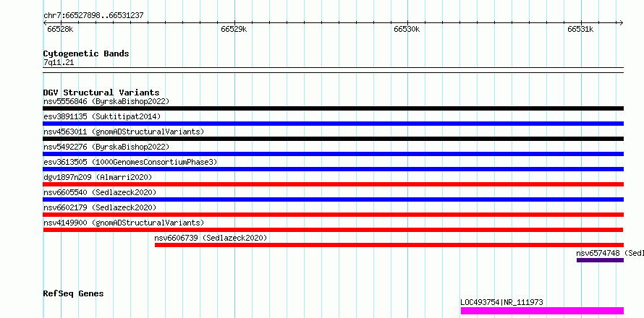Image resolution: width=644 pixels, height=318 pixels.
Task: Select the red nsv6606739 variant bar
Action: [389, 245]
